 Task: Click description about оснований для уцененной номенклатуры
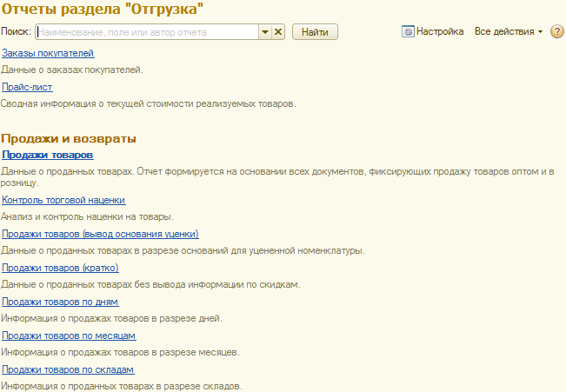point(183,250)
